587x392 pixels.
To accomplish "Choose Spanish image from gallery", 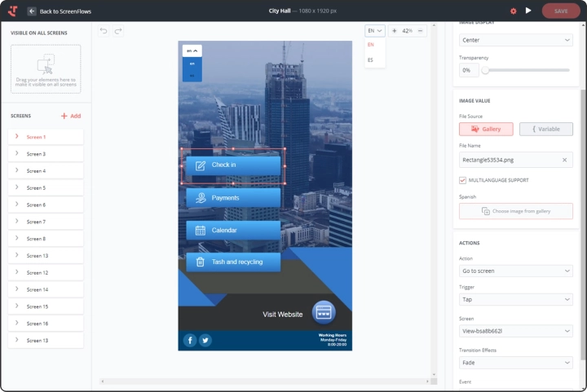I will [516, 211].
